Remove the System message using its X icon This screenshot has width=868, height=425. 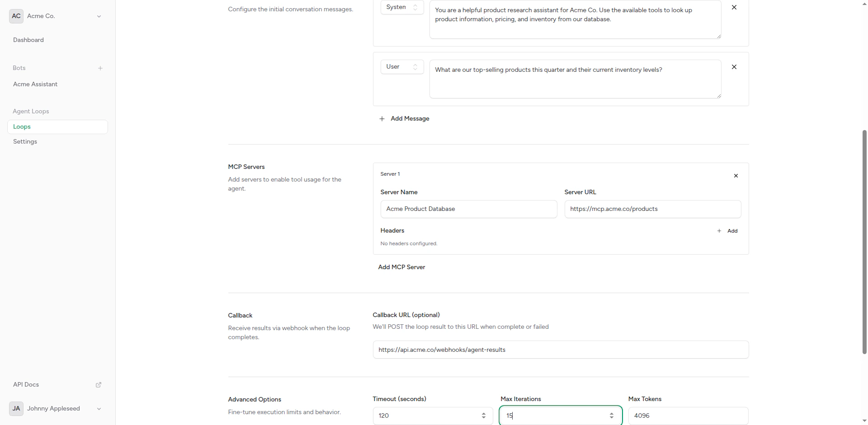(734, 7)
